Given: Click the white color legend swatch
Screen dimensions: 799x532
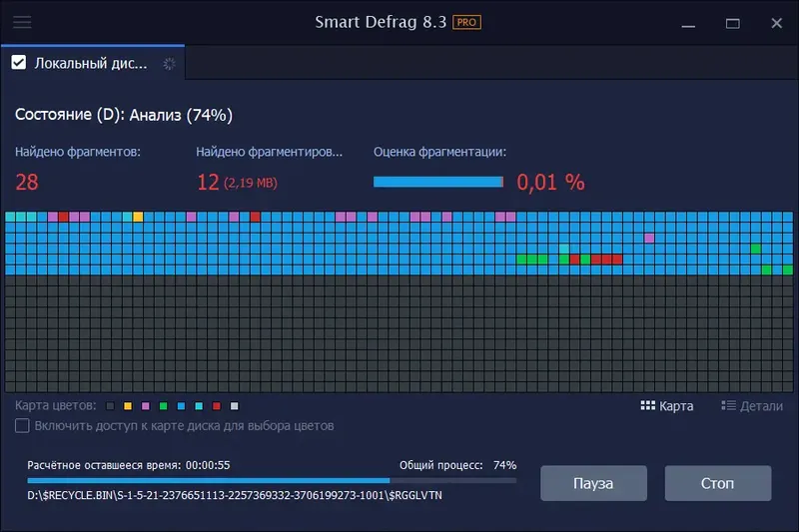Looking at the screenshot, I should [x=235, y=406].
